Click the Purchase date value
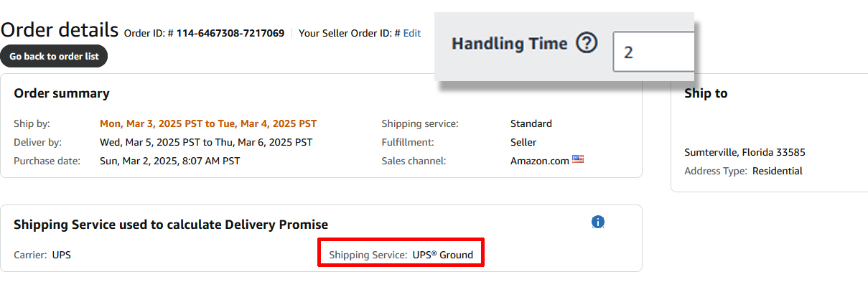The image size is (868, 282). point(170,161)
